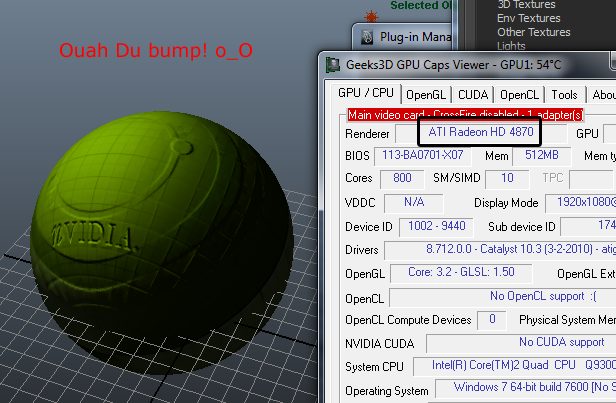The height and width of the screenshot is (403, 616).
Task: Click the 'OpenGL Ext' label
Action: [x=586, y=274]
